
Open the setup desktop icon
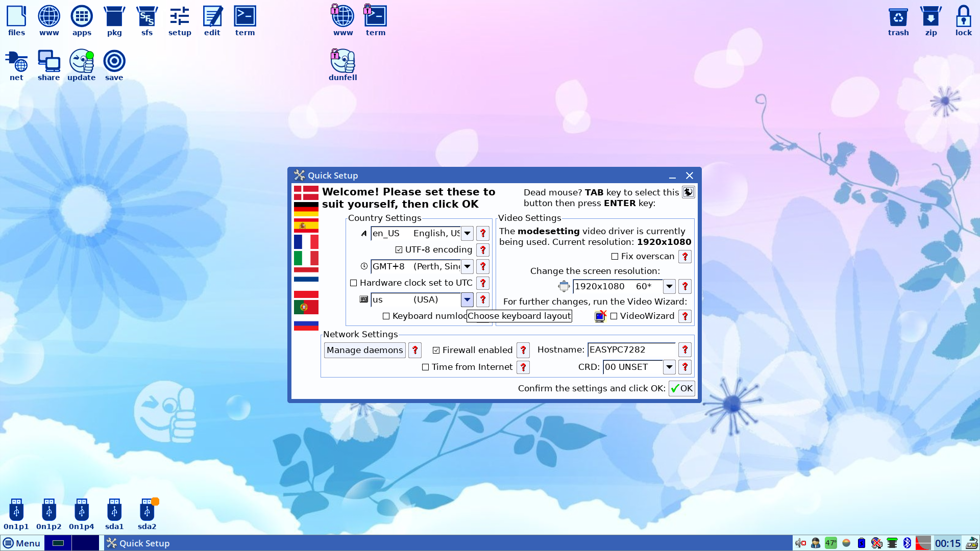coord(180,20)
